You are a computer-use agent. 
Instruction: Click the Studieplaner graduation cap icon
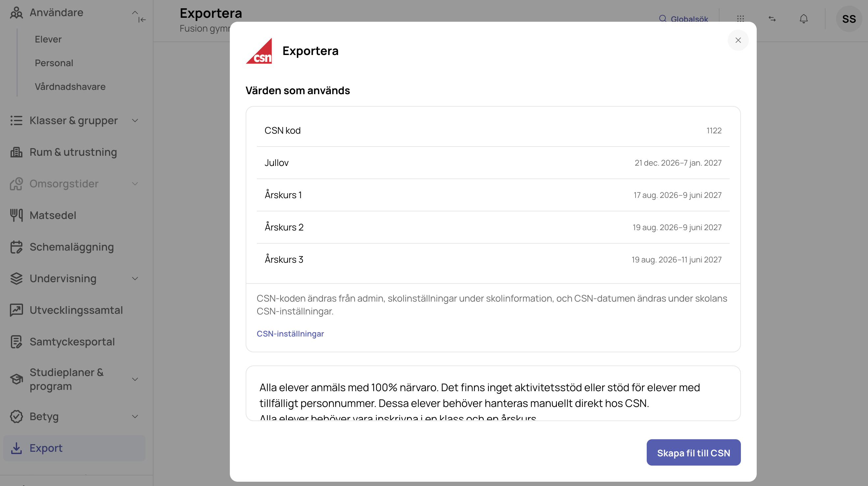pyautogui.click(x=16, y=379)
